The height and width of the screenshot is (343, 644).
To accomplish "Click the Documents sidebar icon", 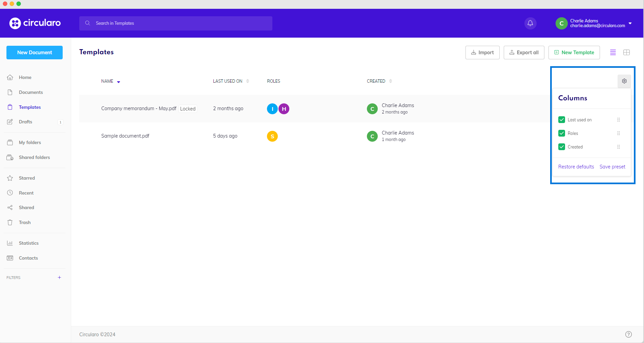I will (x=10, y=92).
